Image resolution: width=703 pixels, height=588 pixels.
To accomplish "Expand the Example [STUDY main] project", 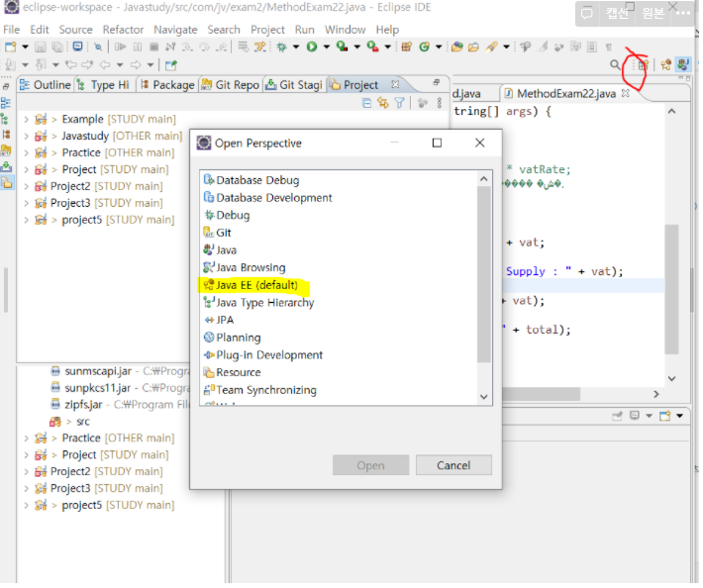I will pos(26,119).
